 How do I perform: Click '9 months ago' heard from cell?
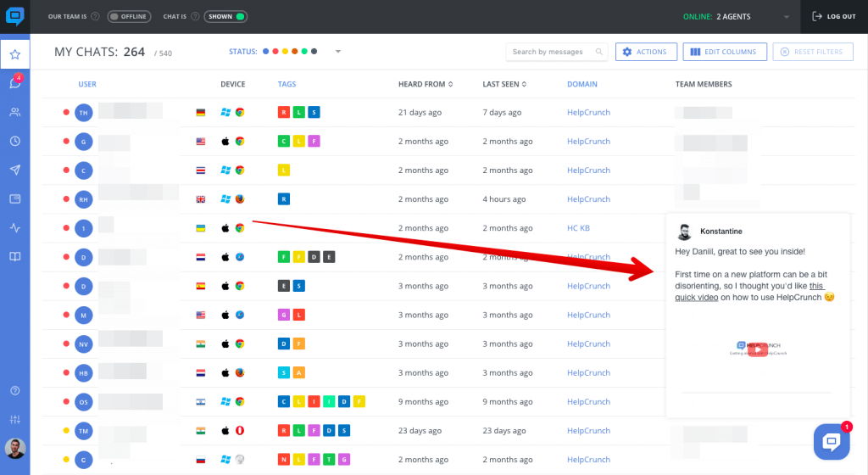click(424, 402)
